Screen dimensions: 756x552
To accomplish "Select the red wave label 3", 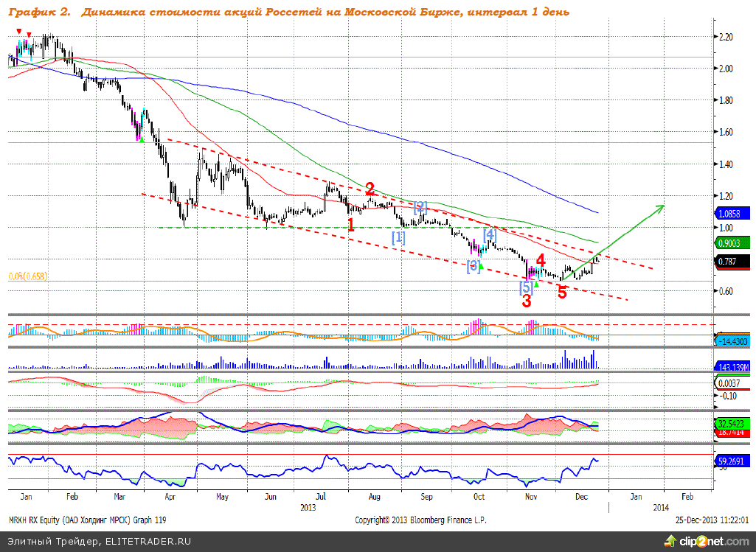I will pos(526,301).
